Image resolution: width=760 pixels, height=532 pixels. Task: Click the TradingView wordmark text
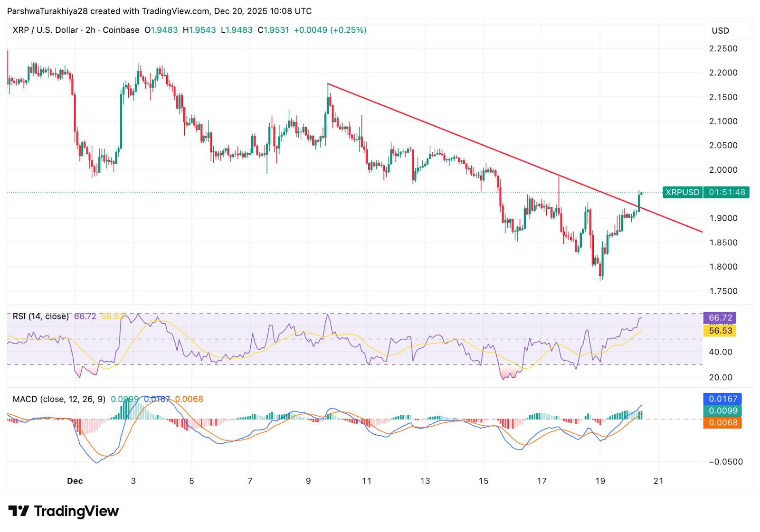tap(76, 511)
